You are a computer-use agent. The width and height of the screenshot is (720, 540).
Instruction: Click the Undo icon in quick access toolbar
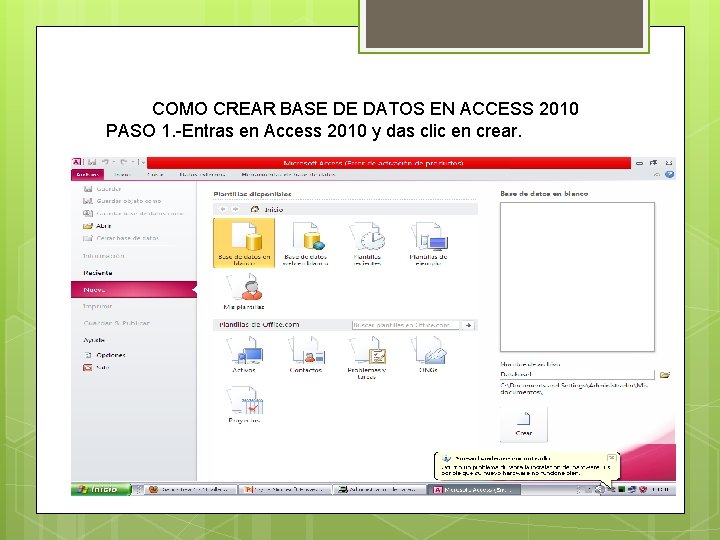(x=105, y=162)
